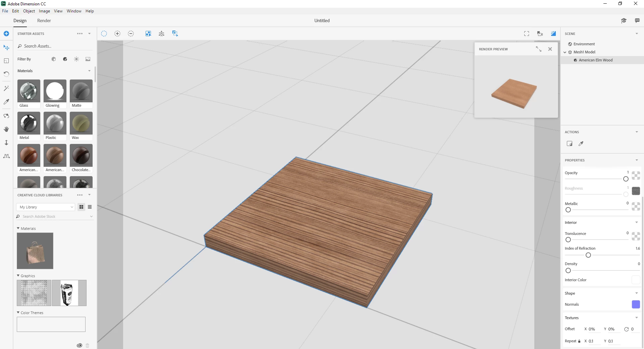644x349 pixels.
Task: Open the camera bookmarks icon
Action: [540, 34]
